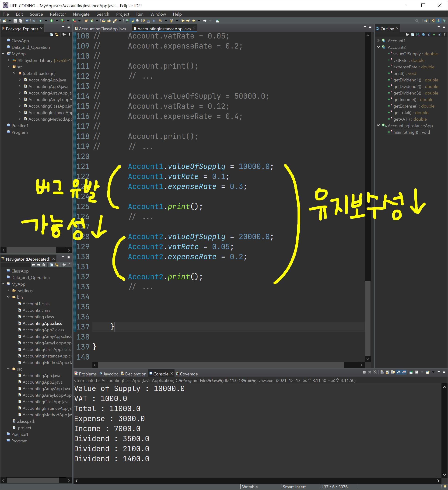448x490 pixels.
Task: Click Collapse All icon in Package Explorer
Action: pyautogui.click(x=51, y=35)
